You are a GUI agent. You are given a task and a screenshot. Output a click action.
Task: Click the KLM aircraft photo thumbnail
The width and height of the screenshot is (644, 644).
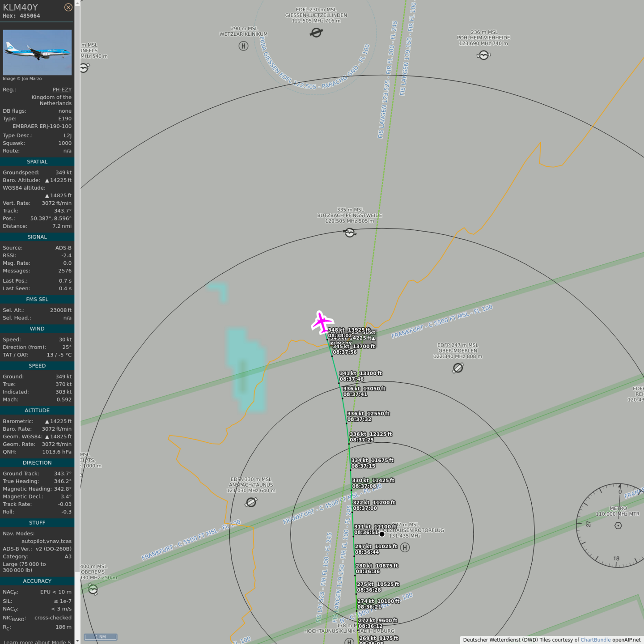pos(37,52)
